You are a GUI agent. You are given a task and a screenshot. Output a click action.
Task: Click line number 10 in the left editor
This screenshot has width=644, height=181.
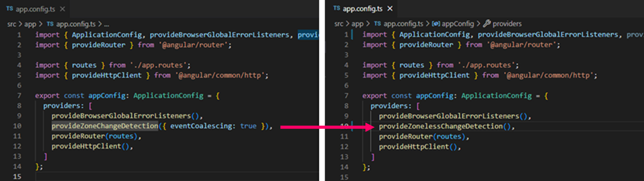tap(17, 126)
